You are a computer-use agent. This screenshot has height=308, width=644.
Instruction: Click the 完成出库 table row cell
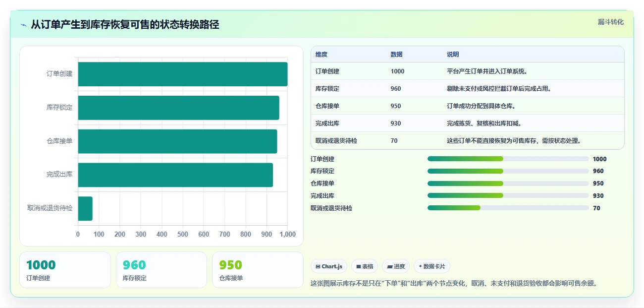pos(327,123)
